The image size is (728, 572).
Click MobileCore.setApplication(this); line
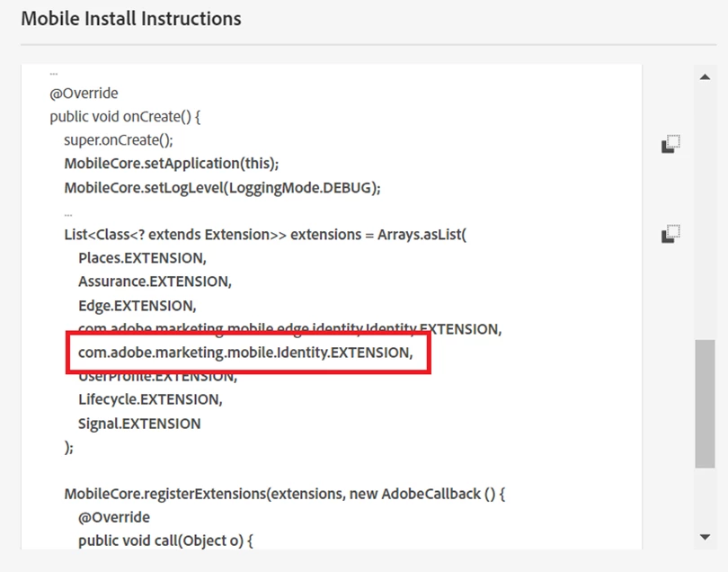pyautogui.click(x=172, y=164)
